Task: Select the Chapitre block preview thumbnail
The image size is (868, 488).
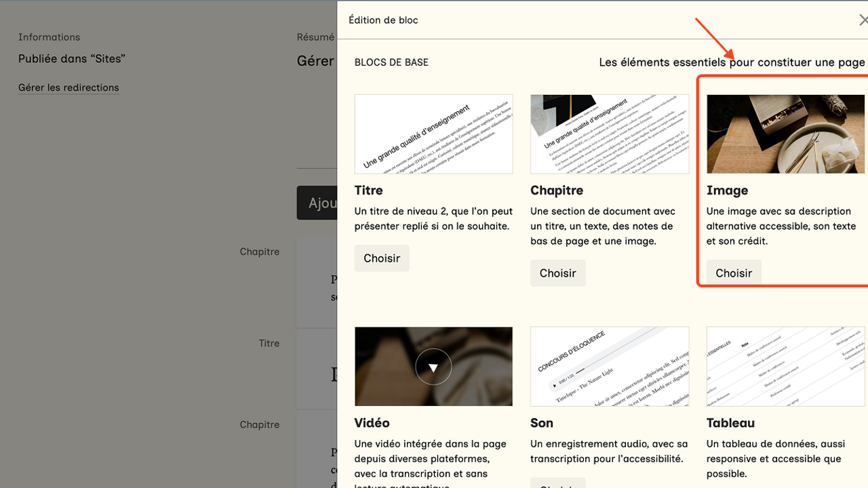Action: point(609,134)
